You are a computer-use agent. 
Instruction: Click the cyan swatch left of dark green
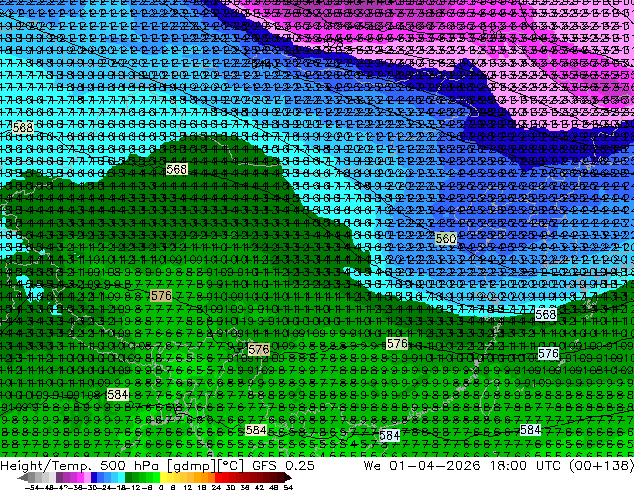[121, 478]
